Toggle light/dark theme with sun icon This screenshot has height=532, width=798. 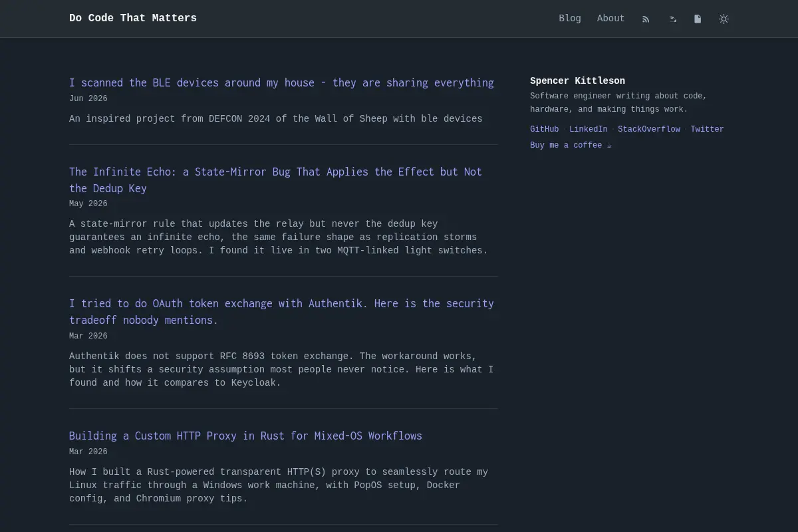tap(724, 19)
